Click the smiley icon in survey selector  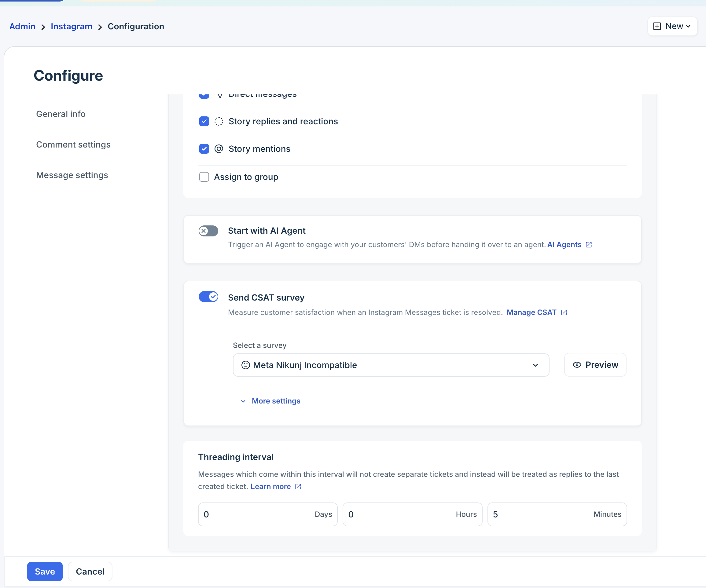pyautogui.click(x=245, y=365)
